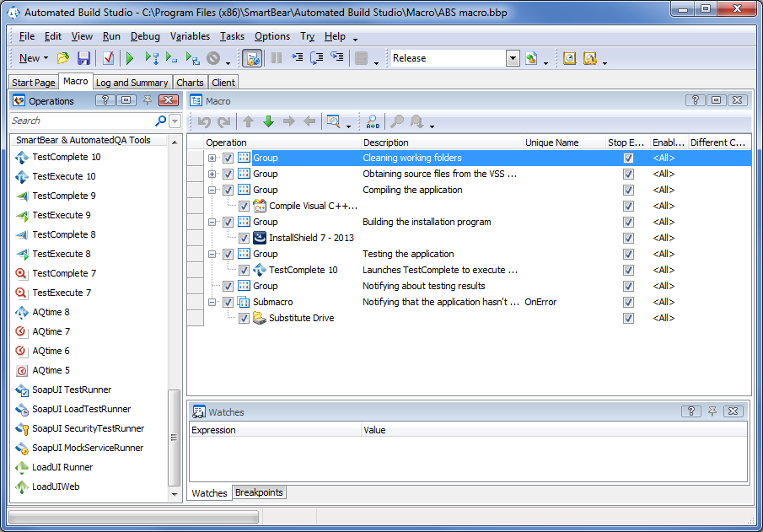The height and width of the screenshot is (532, 763).
Task: Open help for the Watches panel
Action: [691, 411]
